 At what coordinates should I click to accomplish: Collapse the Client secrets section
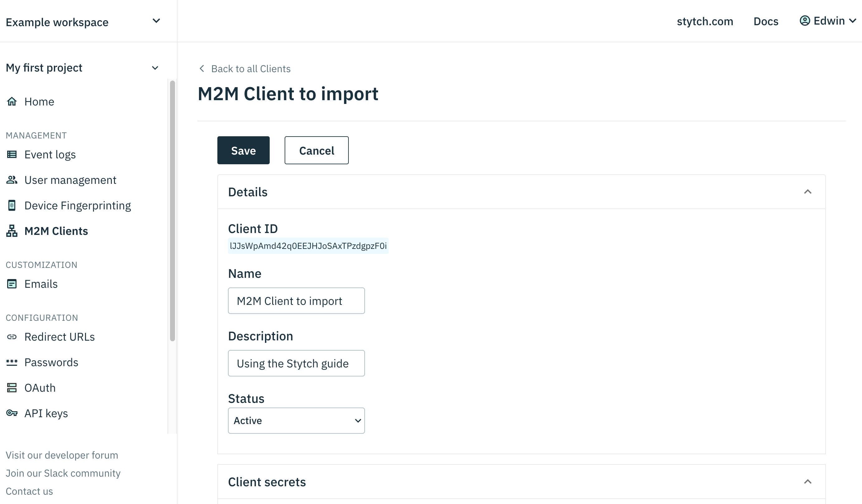pyautogui.click(x=808, y=482)
